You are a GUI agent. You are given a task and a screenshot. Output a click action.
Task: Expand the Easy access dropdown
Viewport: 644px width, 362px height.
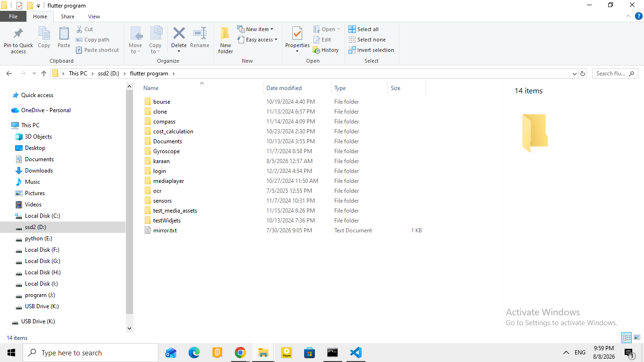pos(257,40)
